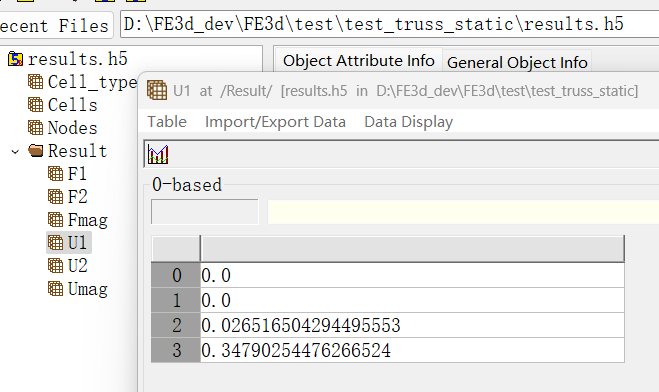Open the Table menu
Screen dimensions: 659x392
tap(167, 122)
